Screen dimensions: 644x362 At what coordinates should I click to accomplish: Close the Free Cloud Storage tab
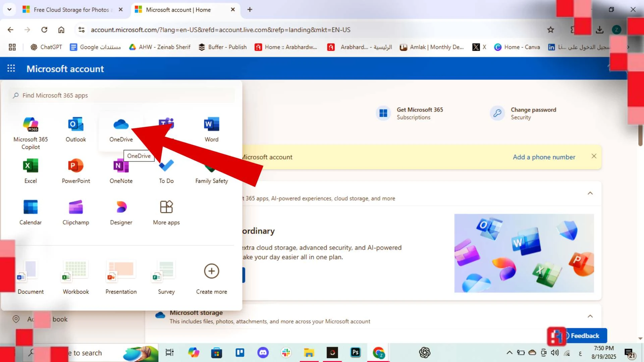point(121,10)
